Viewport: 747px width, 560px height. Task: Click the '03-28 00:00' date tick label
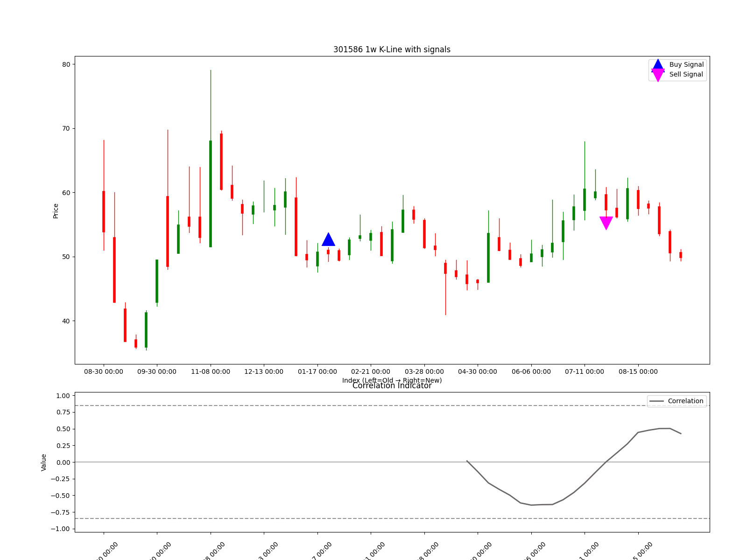(424, 372)
